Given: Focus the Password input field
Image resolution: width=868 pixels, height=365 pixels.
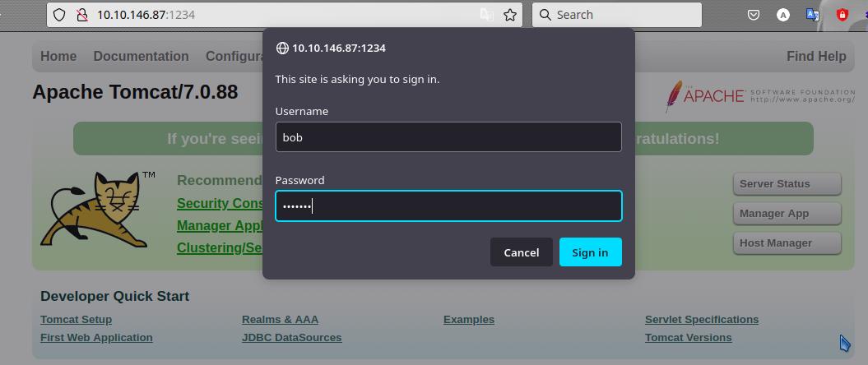Looking at the screenshot, I should tap(448, 206).
